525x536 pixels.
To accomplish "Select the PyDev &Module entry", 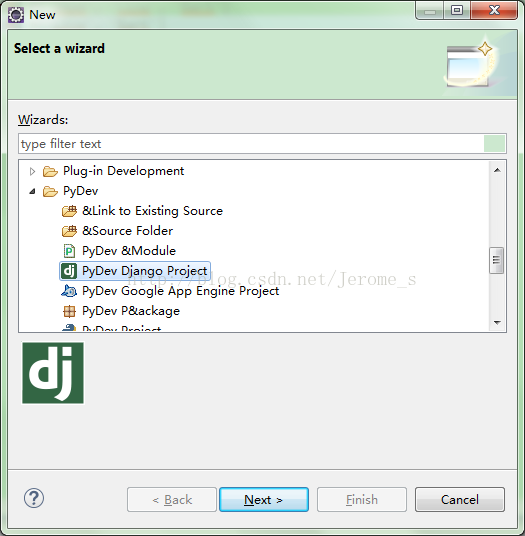I will pyautogui.click(x=129, y=251).
